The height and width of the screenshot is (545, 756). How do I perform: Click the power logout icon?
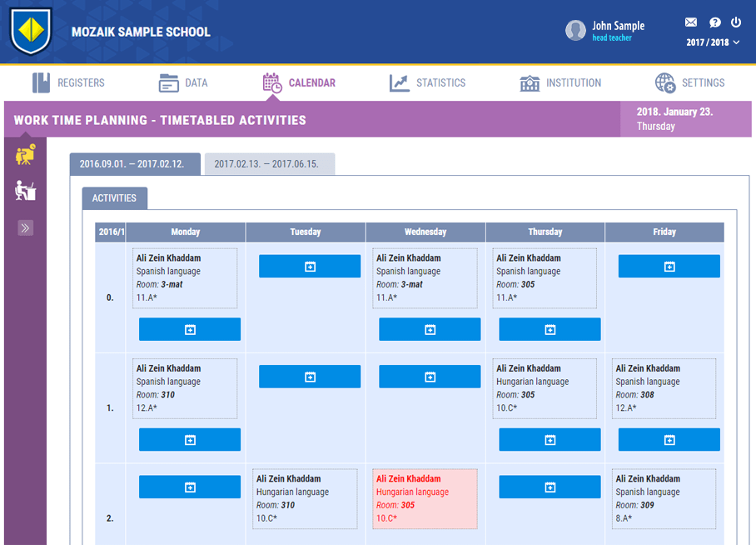[x=736, y=22]
